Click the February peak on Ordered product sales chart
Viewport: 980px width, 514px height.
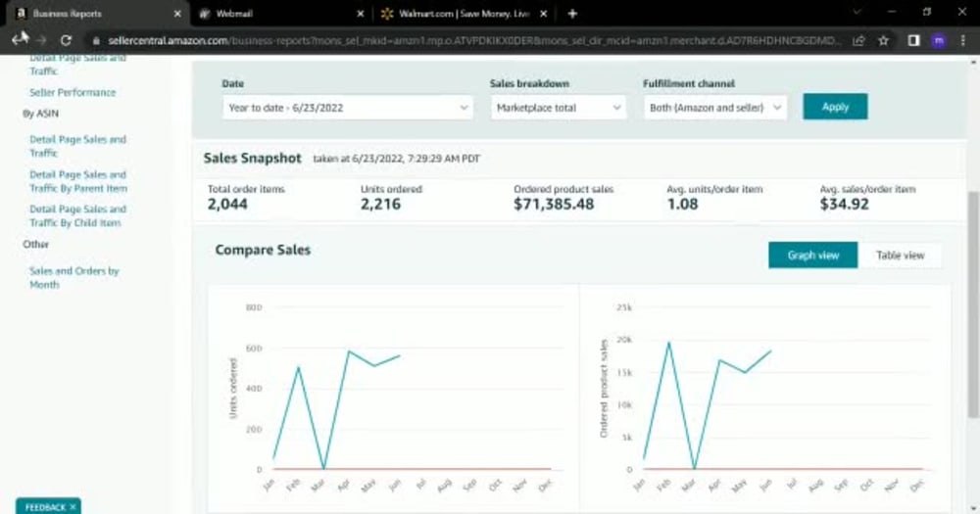(668, 343)
